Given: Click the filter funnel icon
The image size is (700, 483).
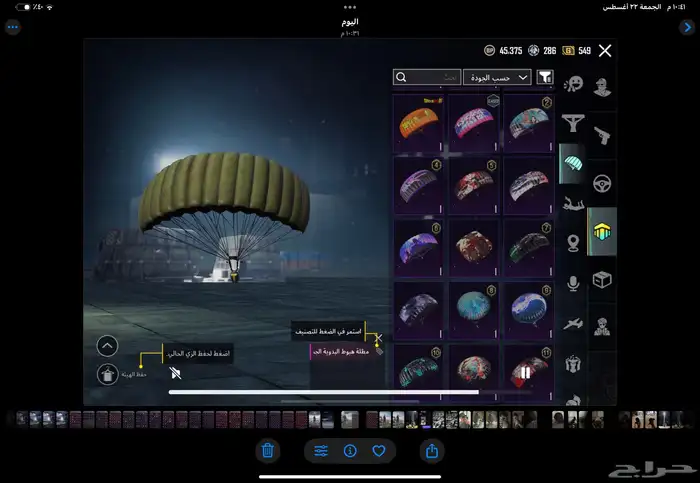Looking at the screenshot, I should coord(545,77).
